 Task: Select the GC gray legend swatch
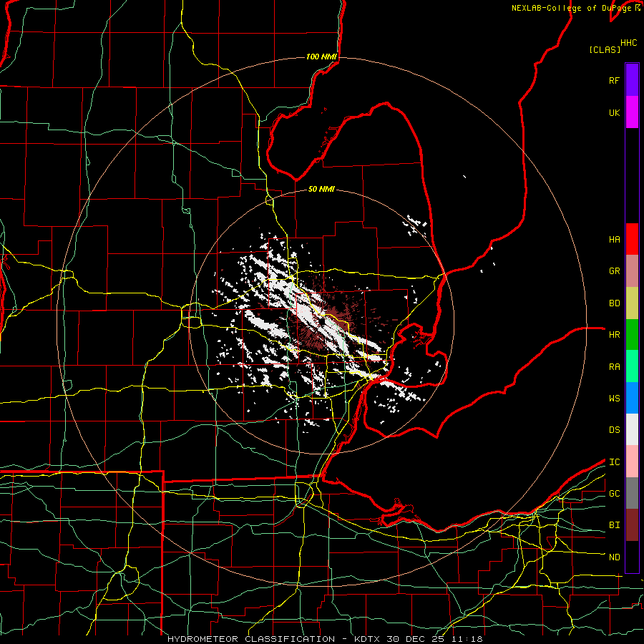click(x=632, y=493)
